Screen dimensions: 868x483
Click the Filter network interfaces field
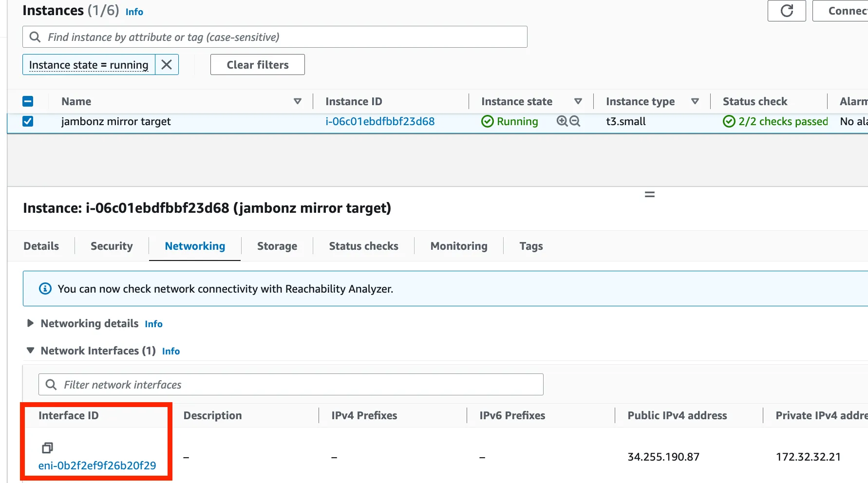(x=291, y=385)
